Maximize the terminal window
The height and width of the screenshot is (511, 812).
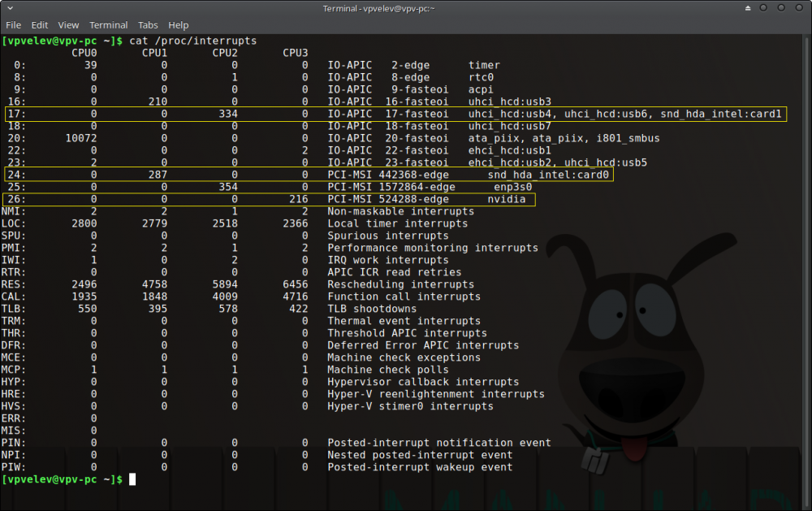(x=781, y=8)
